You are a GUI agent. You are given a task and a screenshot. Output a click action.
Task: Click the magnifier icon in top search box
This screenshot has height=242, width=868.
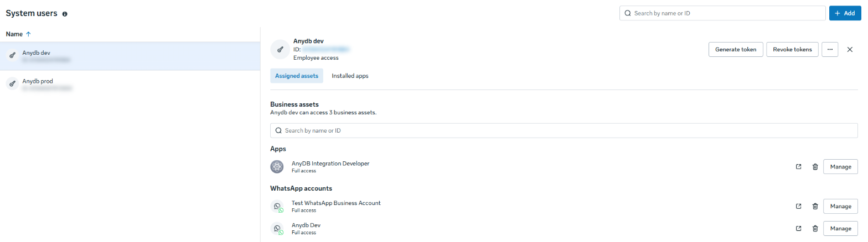coord(628,13)
